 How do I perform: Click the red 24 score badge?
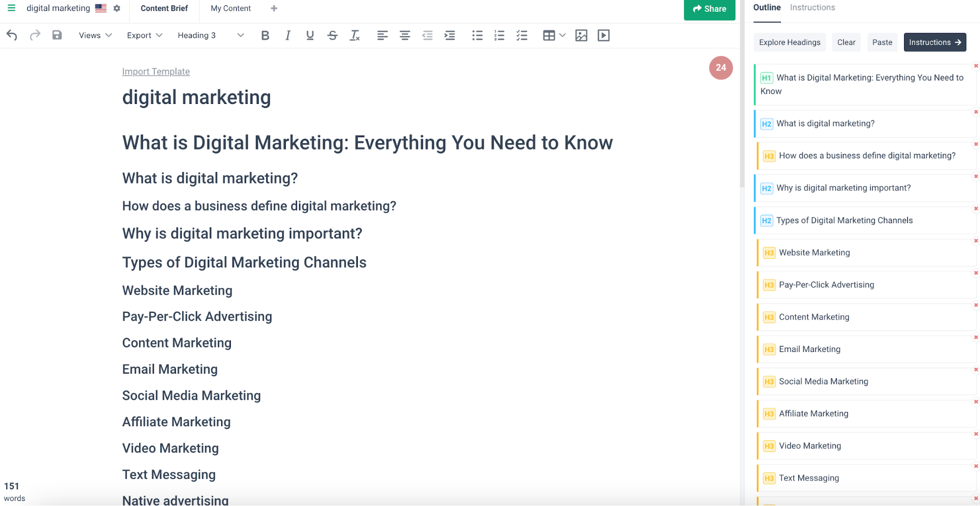click(x=721, y=68)
